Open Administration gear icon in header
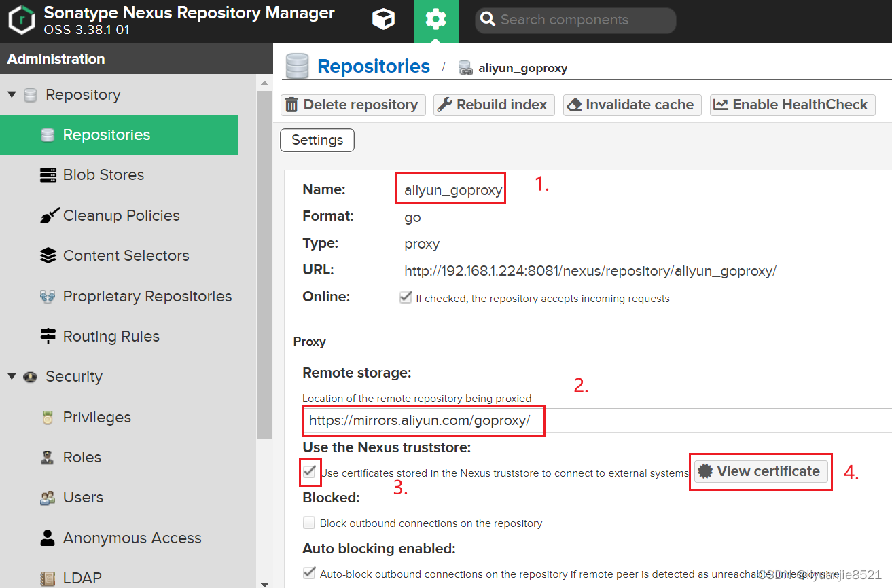The image size is (892, 588). 435,20
